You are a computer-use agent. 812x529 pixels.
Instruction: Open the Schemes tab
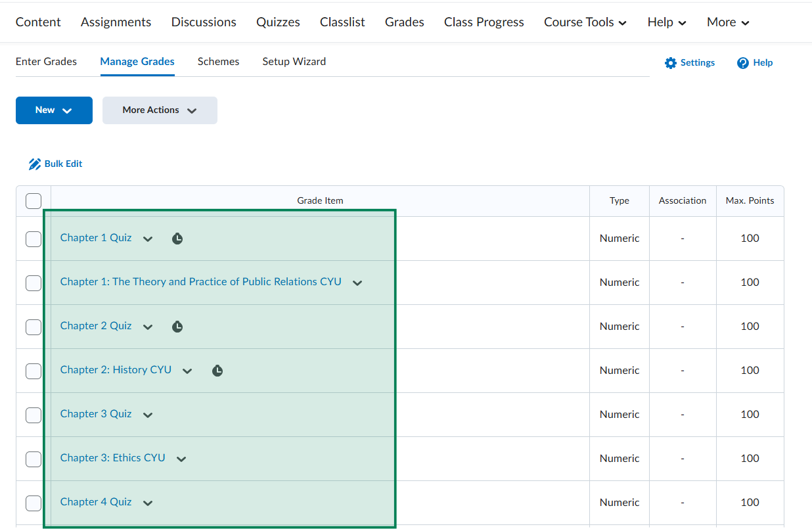(x=218, y=62)
